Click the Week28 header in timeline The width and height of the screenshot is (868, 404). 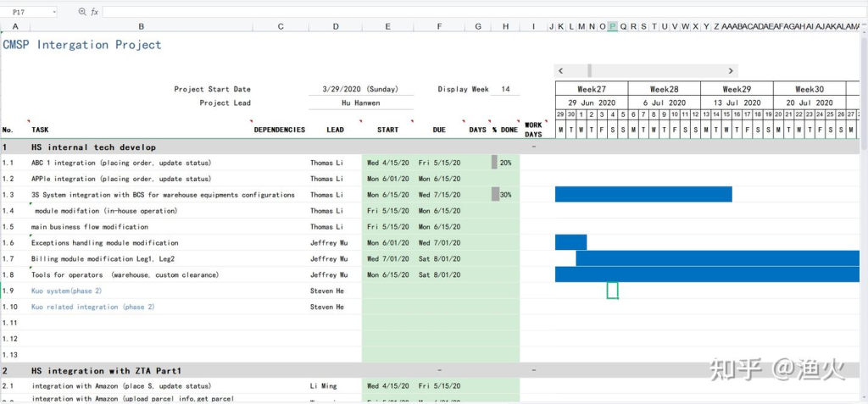pyautogui.click(x=664, y=89)
